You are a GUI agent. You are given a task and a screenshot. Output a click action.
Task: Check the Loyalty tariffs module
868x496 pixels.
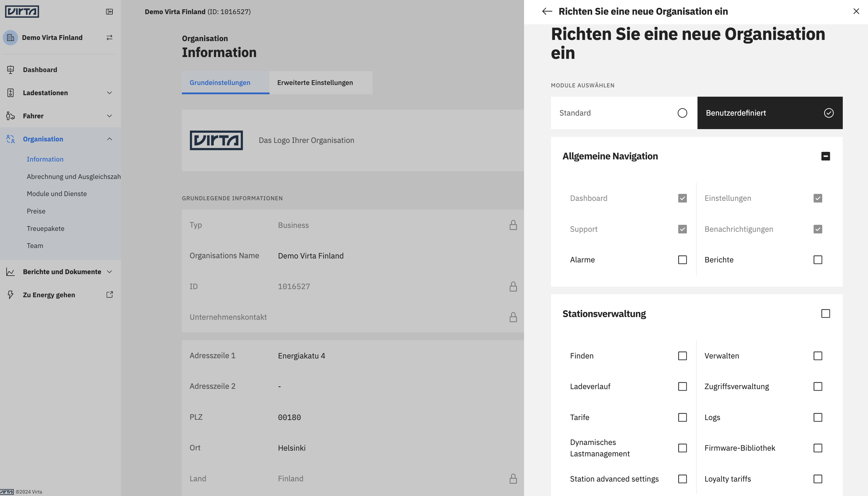click(x=818, y=479)
